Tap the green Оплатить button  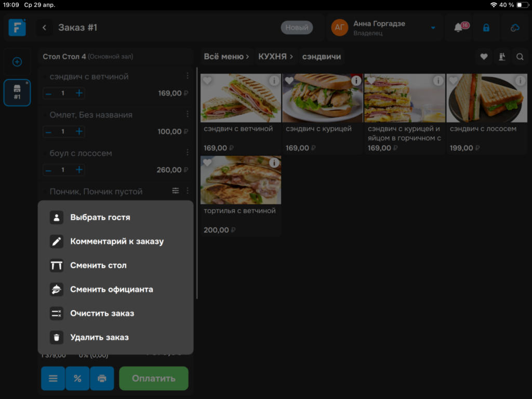(154, 378)
